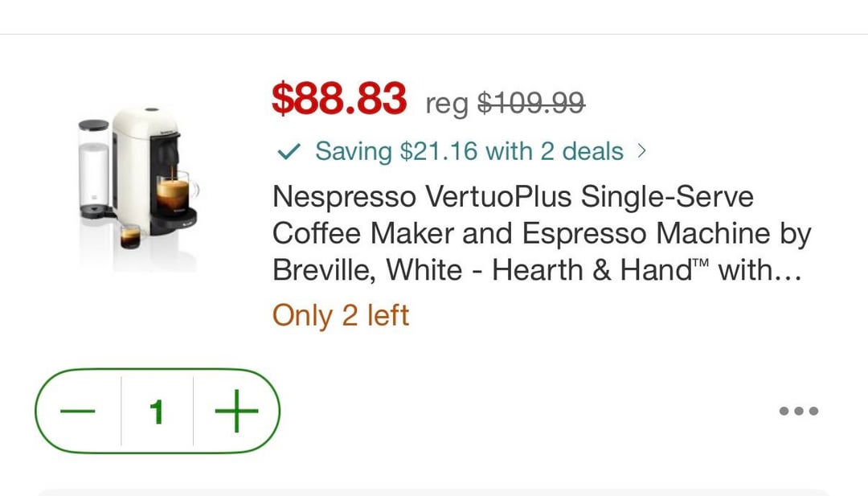Click the small espresso glass in the photo

[x=130, y=235]
